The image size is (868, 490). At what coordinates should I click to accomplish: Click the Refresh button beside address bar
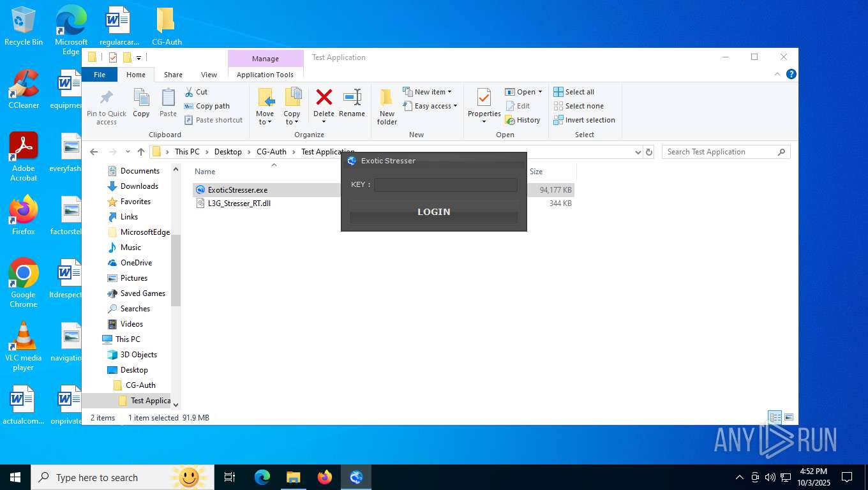pos(649,152)
